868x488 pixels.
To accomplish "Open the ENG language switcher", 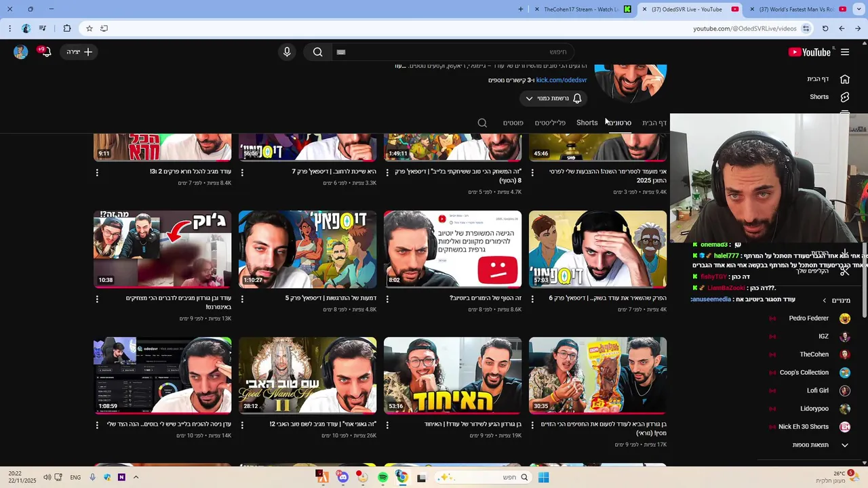I will tap(75, 477).
